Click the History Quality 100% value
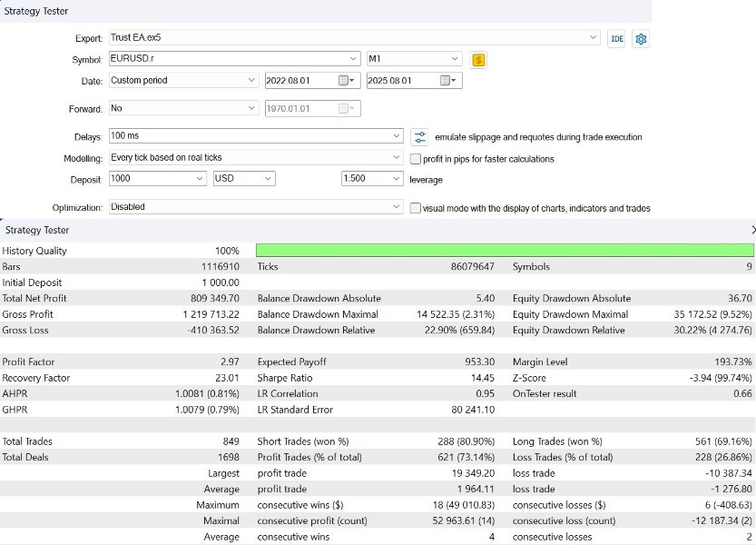Image resolution: width=756 pixels, height=545 pixels. tap(227, 251)
